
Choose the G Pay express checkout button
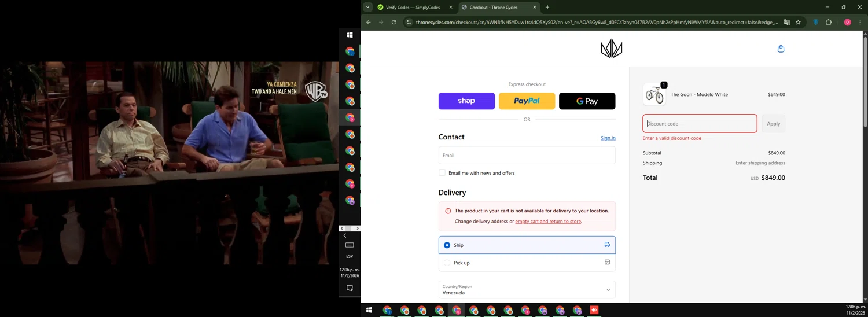click(587, 101)
